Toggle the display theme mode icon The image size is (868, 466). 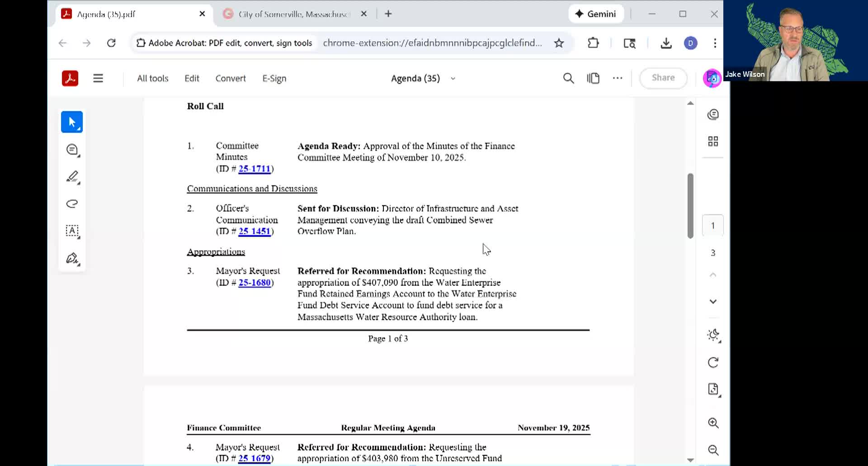(x=713, y=335)
